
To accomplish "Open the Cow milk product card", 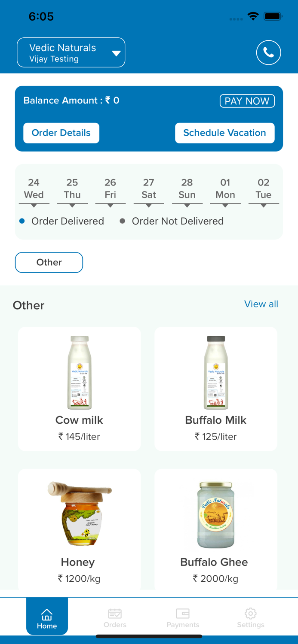I will pyautogui.click(x=79, y=389).
